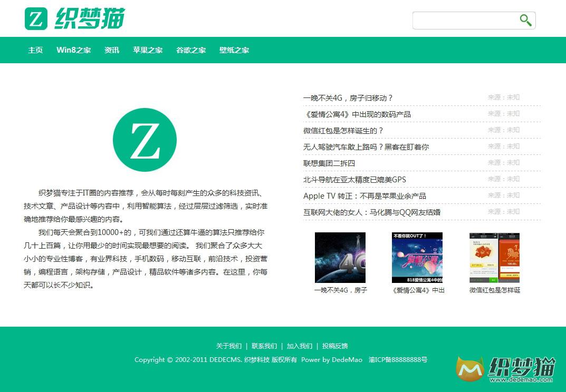This screenshot has height=392, width=566.
Task: Click caption 《爱情公寓4》中出 under the thumbnail
Action: (x=418, y=290)
